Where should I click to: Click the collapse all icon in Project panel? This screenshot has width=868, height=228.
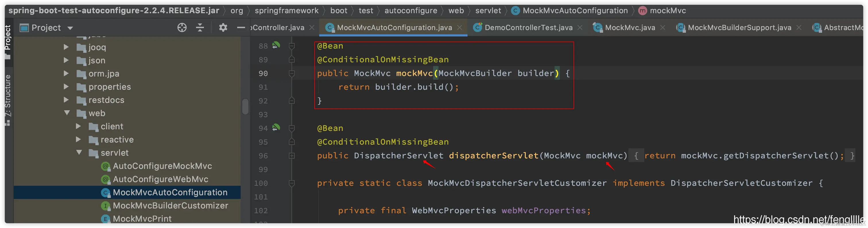(x=200, y=28)
